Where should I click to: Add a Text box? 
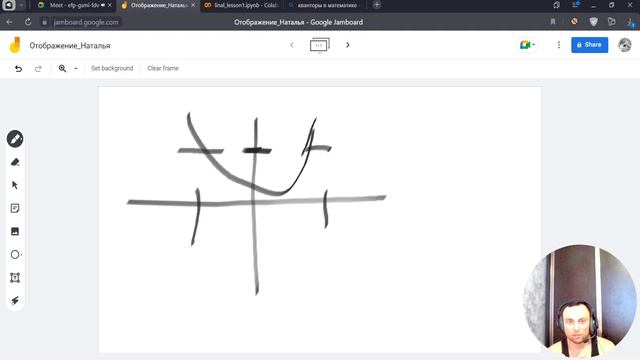[x=15, y=278]
